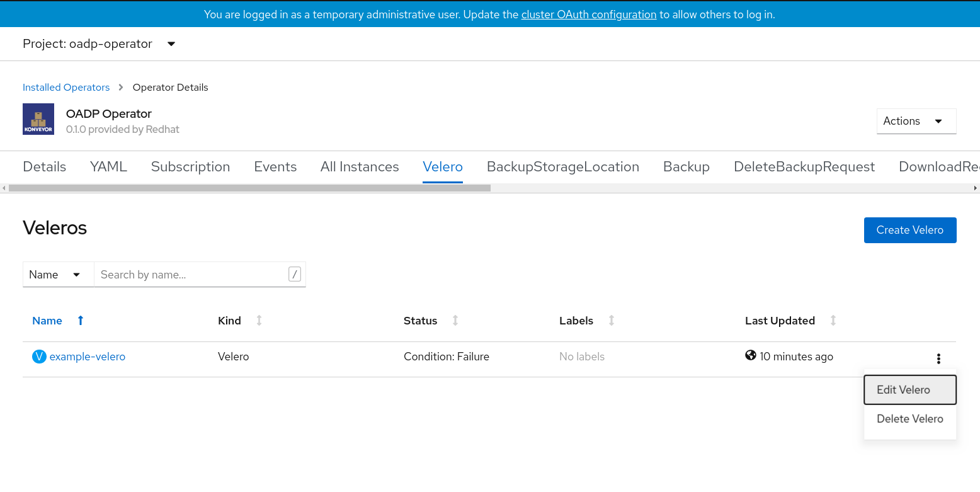Switch to the YAML tab
Image resolution: width=980 pixels, height=492 pixels.
108,166
